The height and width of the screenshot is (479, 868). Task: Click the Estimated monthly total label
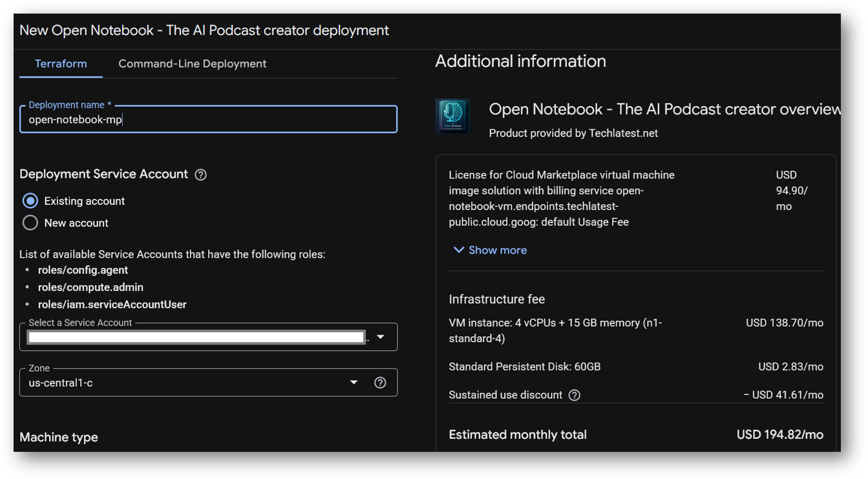[x=518, y=435]
